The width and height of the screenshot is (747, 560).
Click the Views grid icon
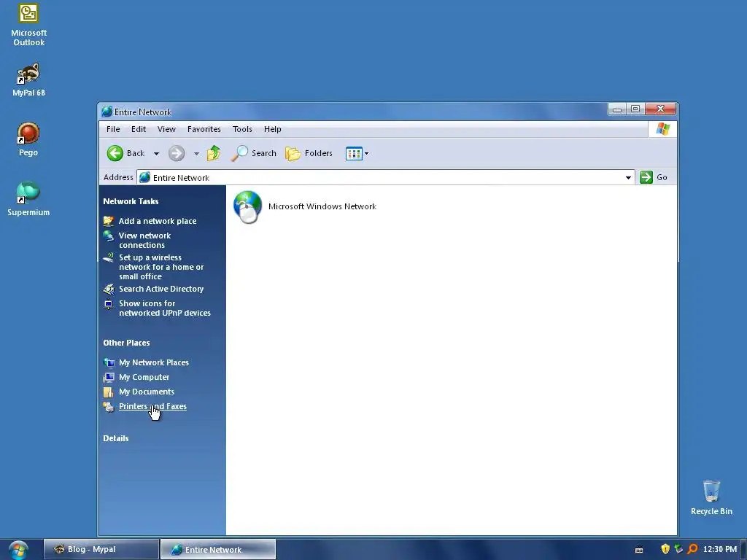click(354, 153)
